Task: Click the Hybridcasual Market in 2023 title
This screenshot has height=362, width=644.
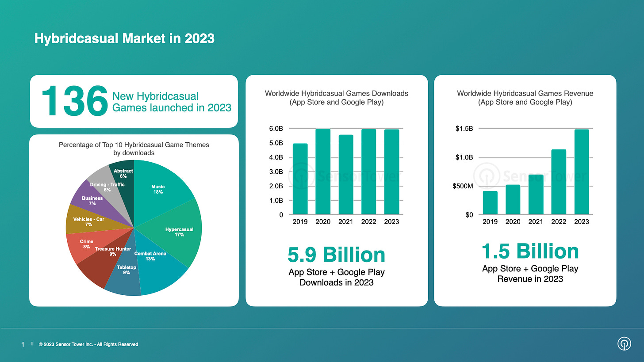Action: tap(124, 39)
